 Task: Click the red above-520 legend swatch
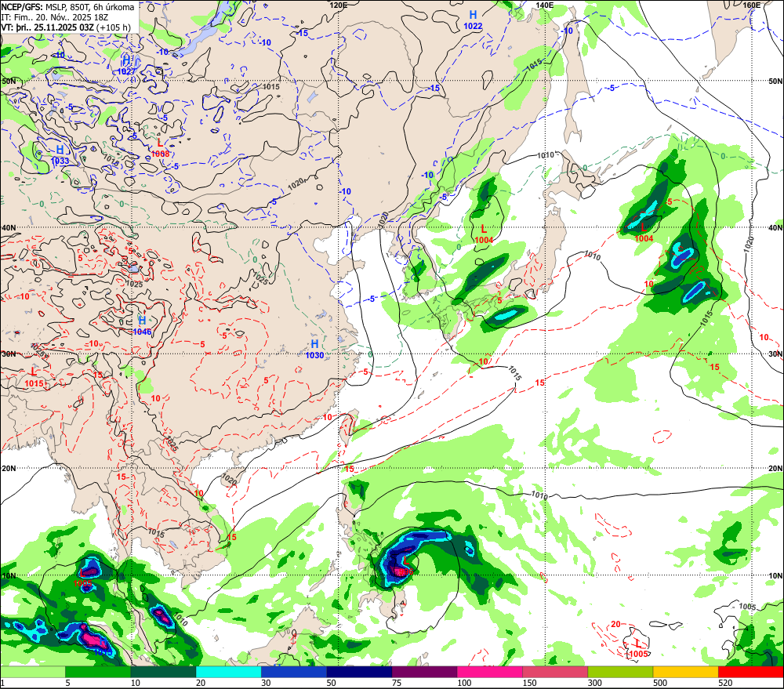pyautogui.click(x=751, y=672)
